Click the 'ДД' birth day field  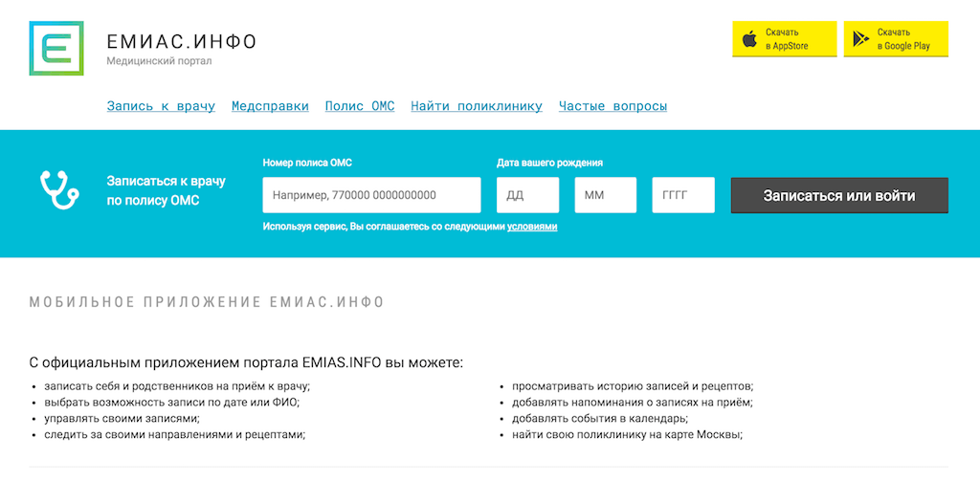527,195
